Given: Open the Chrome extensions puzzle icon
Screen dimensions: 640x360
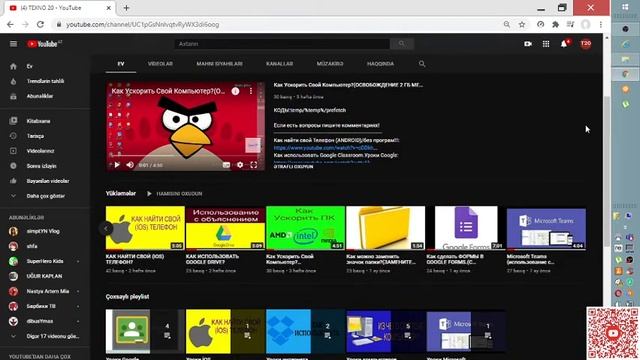Looking at the screenshot, I should click(x=555, y=24).
